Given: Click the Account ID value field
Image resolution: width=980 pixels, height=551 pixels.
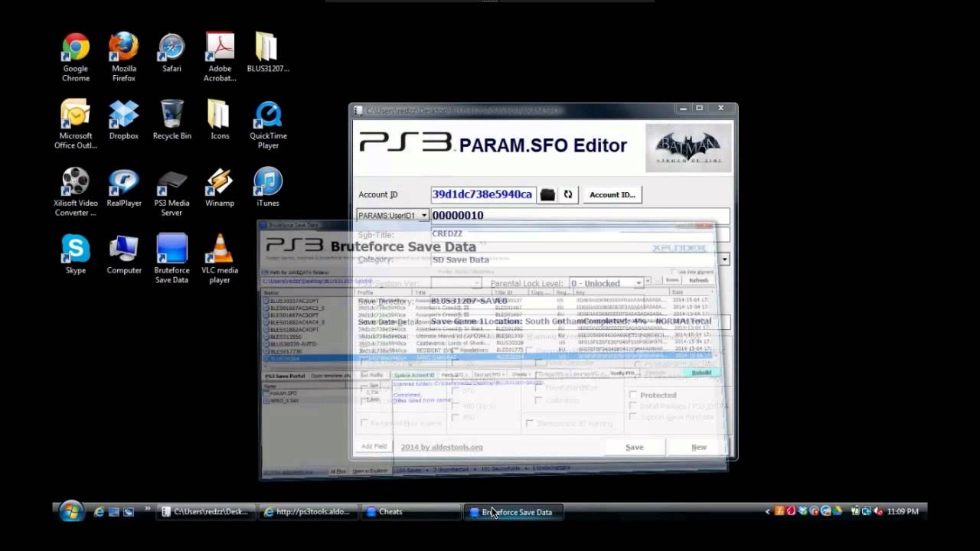Looking at the screenshot, I should click(482, 194).
